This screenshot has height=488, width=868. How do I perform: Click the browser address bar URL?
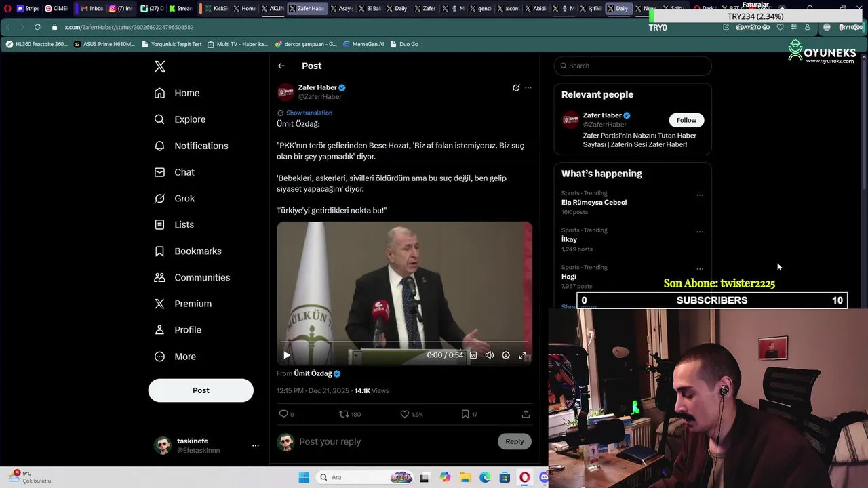pyautogui.click(x=130, y=27)
